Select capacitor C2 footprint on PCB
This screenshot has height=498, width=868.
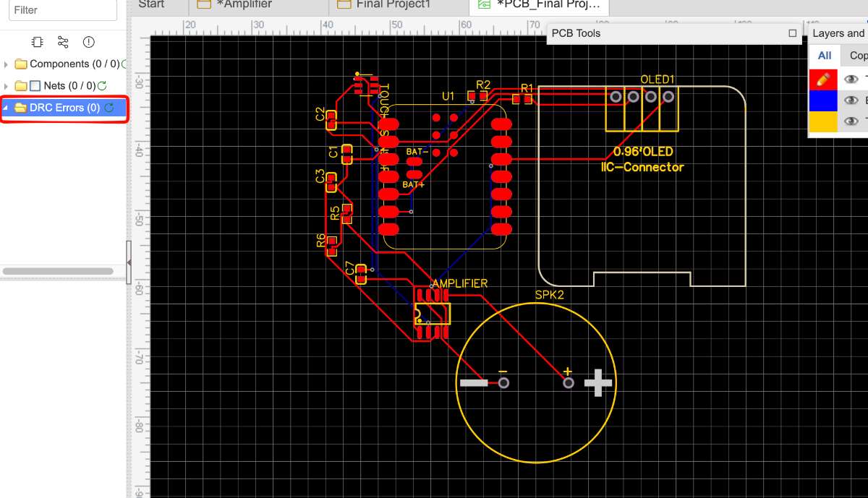point(331,121)
